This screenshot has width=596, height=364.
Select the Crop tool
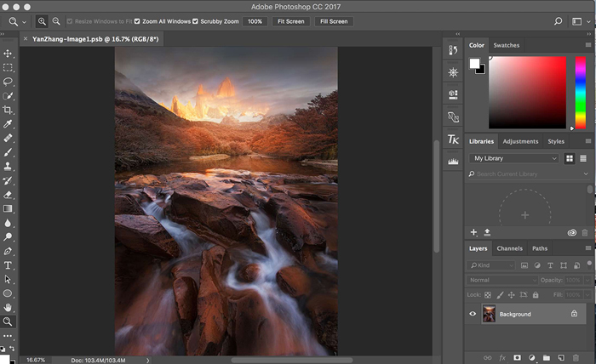(8, 110)
